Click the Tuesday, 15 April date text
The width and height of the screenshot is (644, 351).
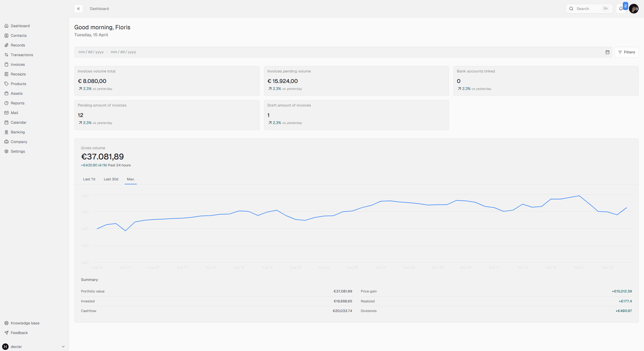tap(91, 35)
